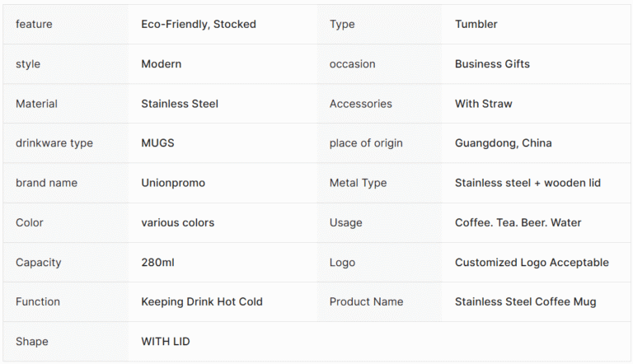This screenshot has width=633, height=364.
Task: Select the 'various colors' value
Action: 178,222
